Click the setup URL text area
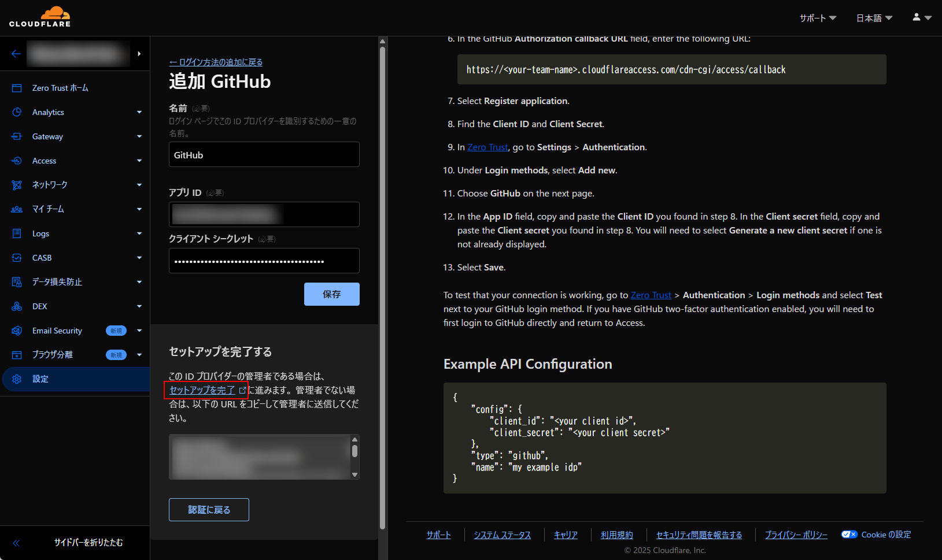The width and height of the screenshot is (942, 560). pos(260,457)
